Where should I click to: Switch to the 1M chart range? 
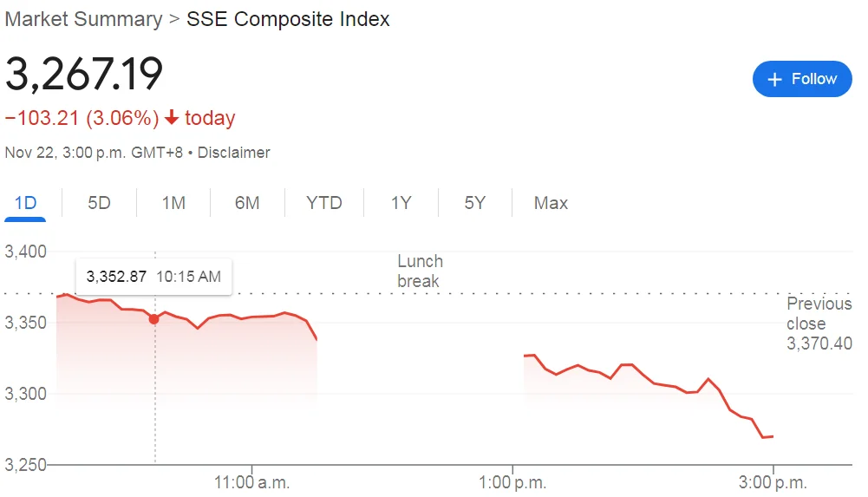point(173,203)
